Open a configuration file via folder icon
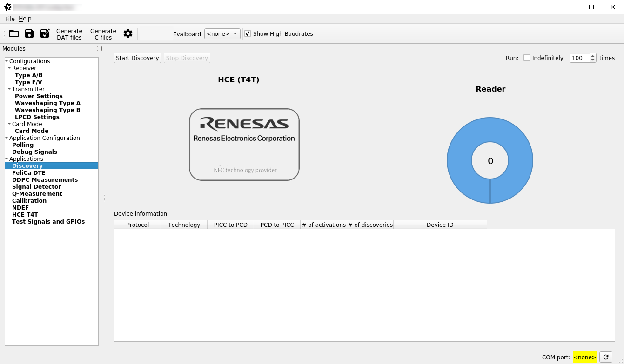The width and height of the screenshot is (624, 364). (13, 33)
